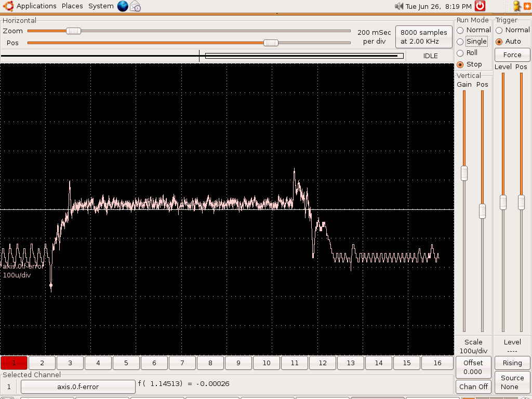Image resolution: width=532 pixels, height=399 pixels.
Task: Select Normal trigger mode
Action: [x=513, y=30]
